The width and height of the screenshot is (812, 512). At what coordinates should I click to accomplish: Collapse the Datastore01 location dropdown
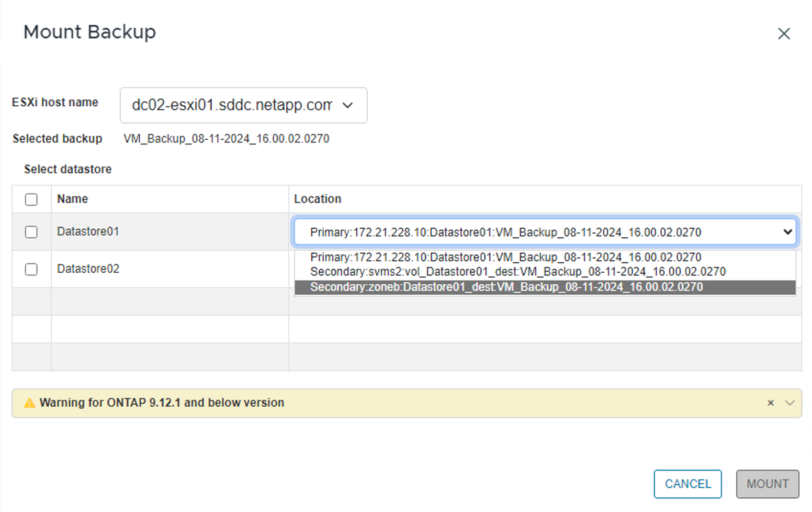click(787, 232)
